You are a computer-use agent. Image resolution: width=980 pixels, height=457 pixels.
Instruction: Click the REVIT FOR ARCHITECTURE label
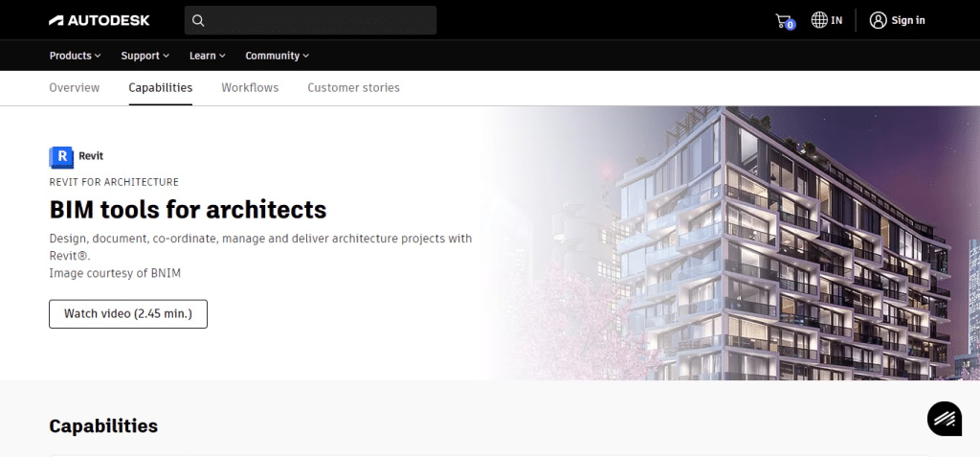tap(114, 182)
